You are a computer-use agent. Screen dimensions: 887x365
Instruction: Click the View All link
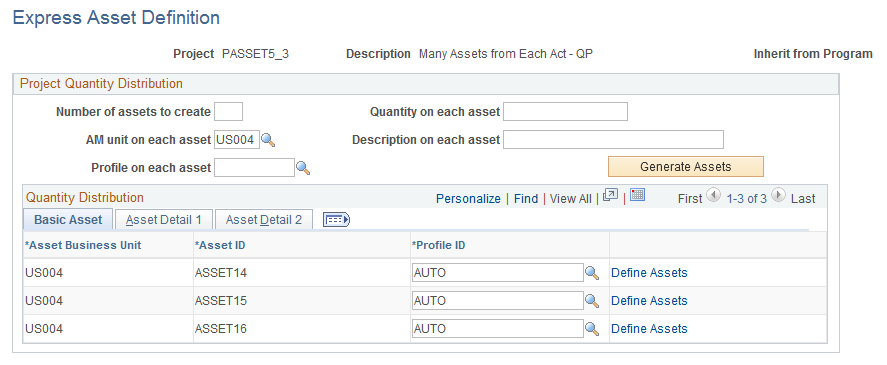[571, 199]
